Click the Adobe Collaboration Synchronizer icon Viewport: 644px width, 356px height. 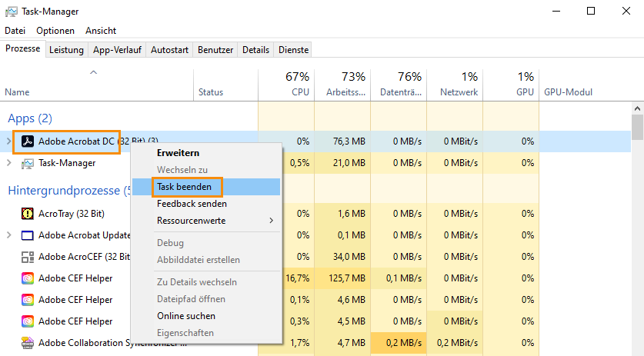pyautogui.click(x=27, y=342)
